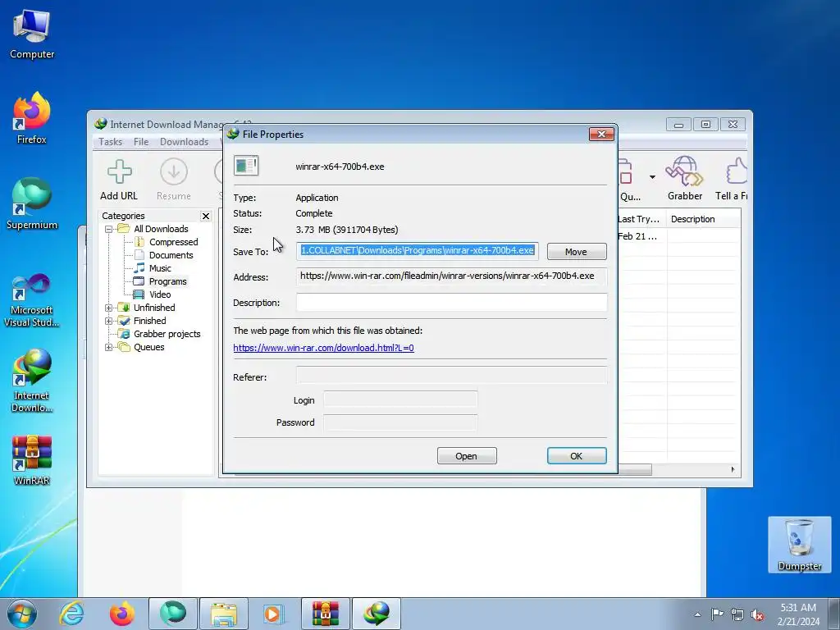Click the Description input field
The height and width of the screenshot is (630, 840).
tap(452, 302)
